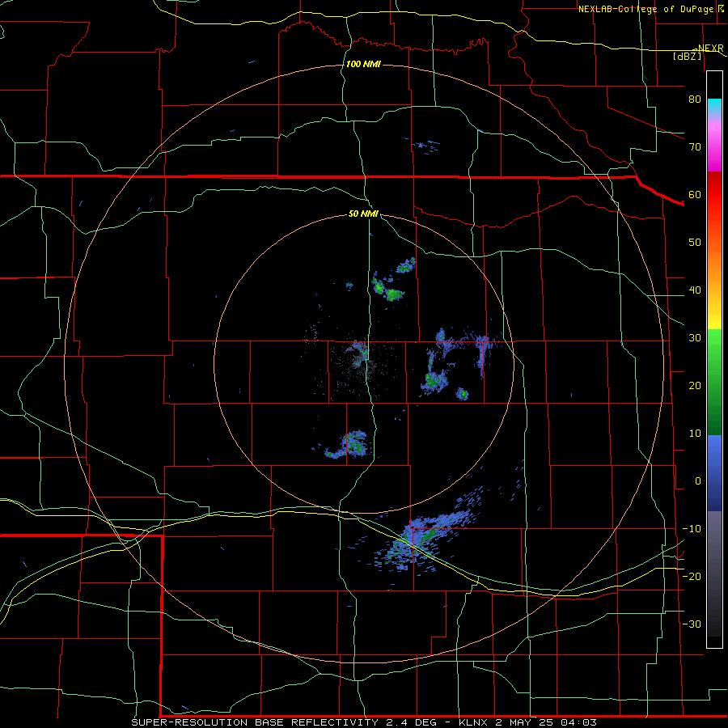
Task: Click the 70 value on the dBZ scale
Action: pyautogui.click(x=695, y=147)
